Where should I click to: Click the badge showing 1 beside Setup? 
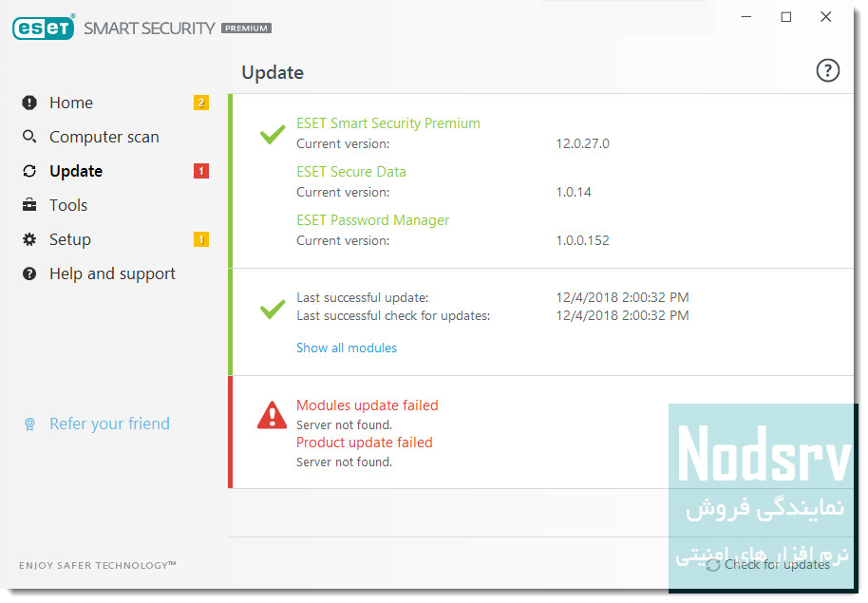(200, 239)
